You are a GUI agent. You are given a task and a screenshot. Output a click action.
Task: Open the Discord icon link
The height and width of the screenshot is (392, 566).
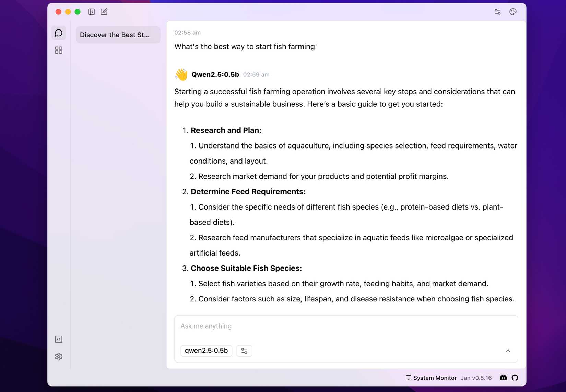pos(503,378)
